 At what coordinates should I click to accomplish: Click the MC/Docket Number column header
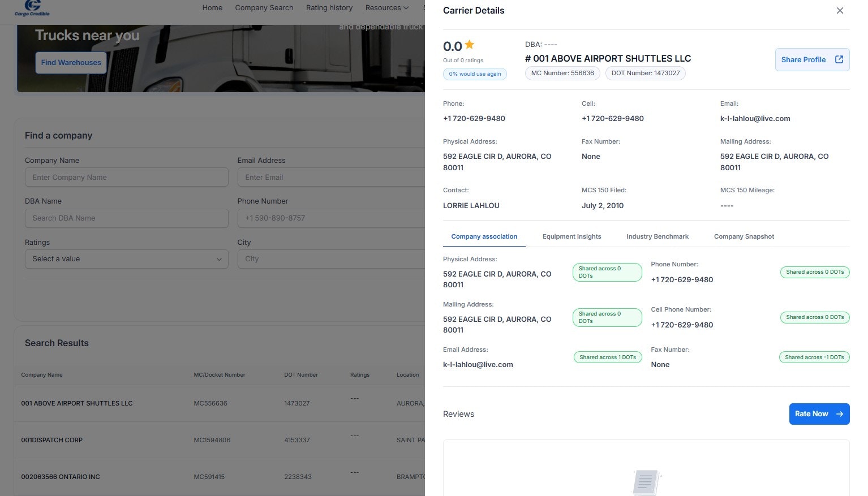(x=220, y=375)
